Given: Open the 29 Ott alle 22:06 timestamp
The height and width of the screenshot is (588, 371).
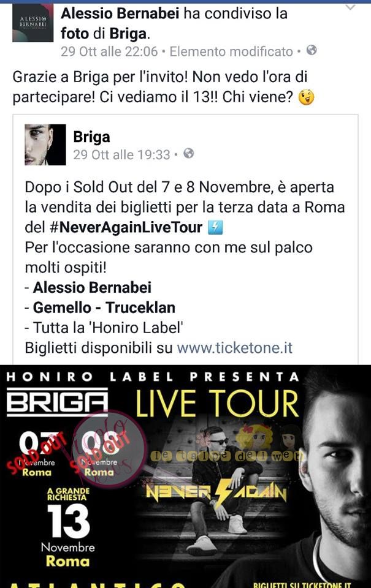Looking at the screenshot, I should (x=109, y=51).
